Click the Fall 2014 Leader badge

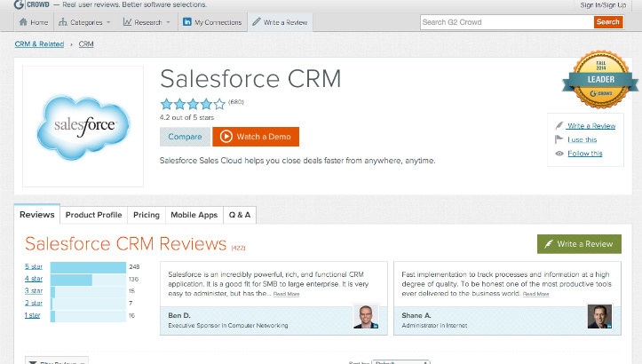tap(600, 79)
